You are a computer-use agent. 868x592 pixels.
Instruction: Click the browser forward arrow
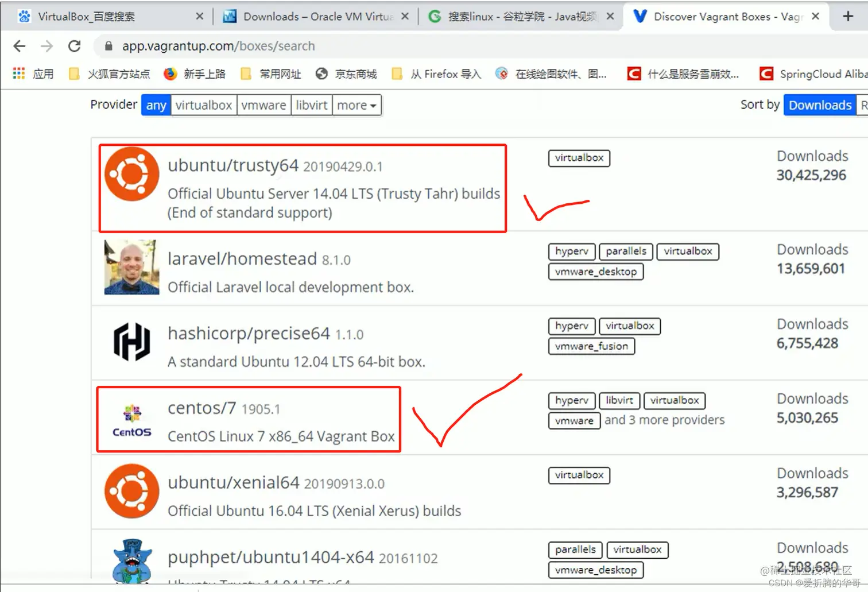(47, 46)
